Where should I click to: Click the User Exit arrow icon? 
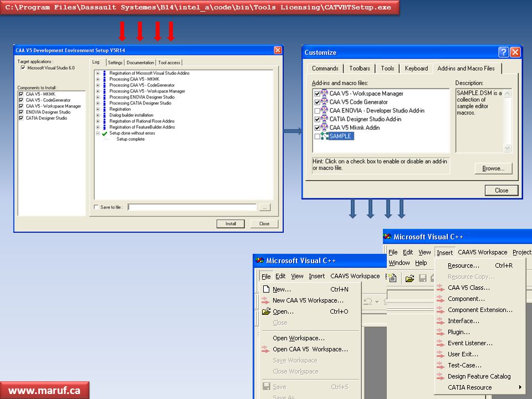click(x=441, y=354)
